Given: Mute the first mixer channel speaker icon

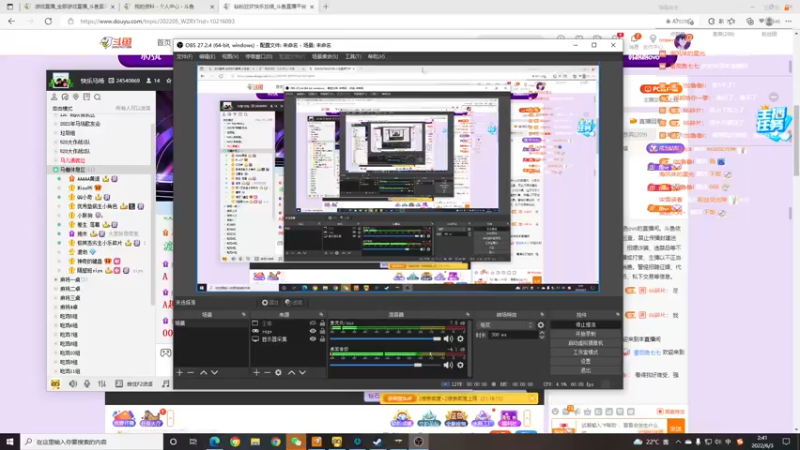Looking at the screenshot, I should [x=448, y=339].
